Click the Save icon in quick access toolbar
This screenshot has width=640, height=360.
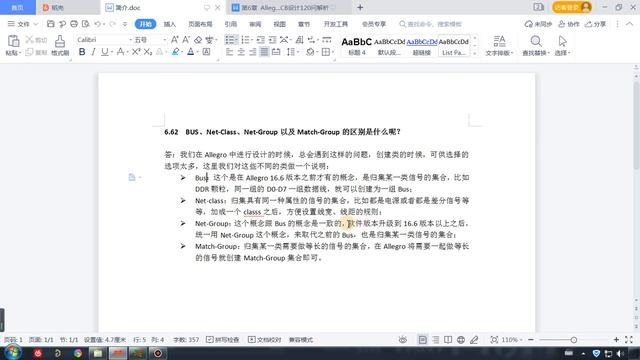(51, 24)
